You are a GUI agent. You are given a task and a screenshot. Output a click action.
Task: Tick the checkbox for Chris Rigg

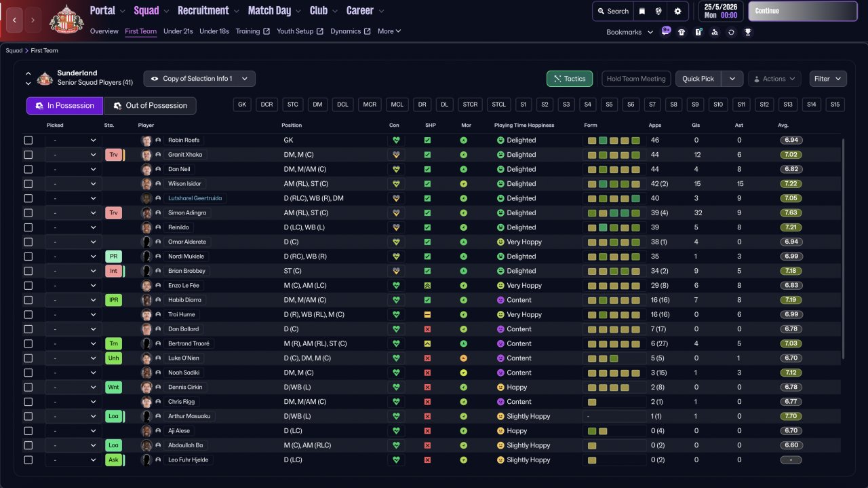(28, 402)
